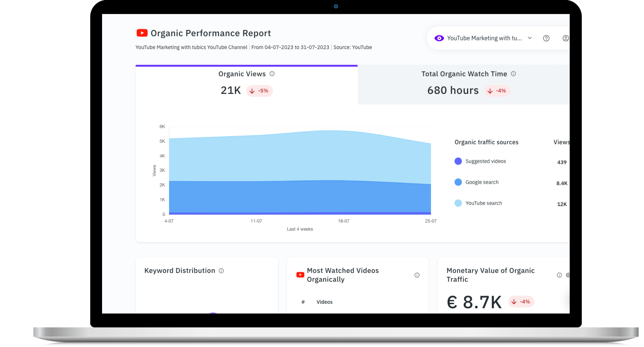Click the light blue YouTube search chart area
This screenshot has width=644, height=347.
(300, 157)
